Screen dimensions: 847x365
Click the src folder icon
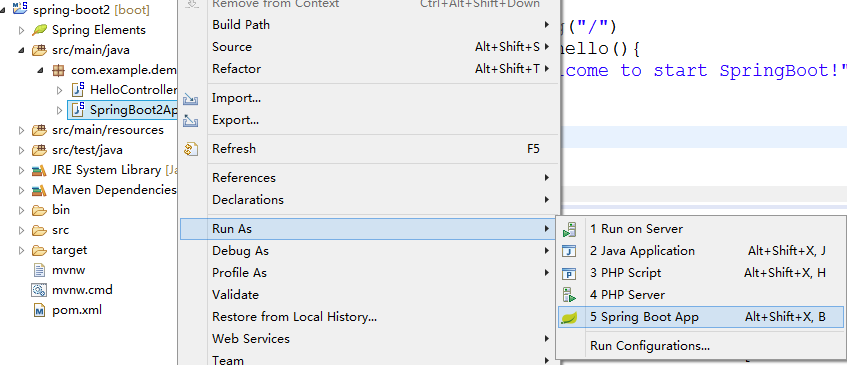[x=39, y=230]
